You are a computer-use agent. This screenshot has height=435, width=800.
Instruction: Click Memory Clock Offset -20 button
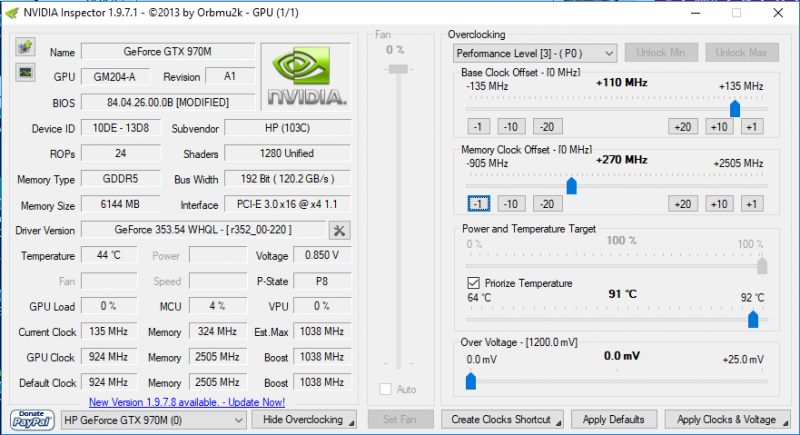tap(547, 204)
